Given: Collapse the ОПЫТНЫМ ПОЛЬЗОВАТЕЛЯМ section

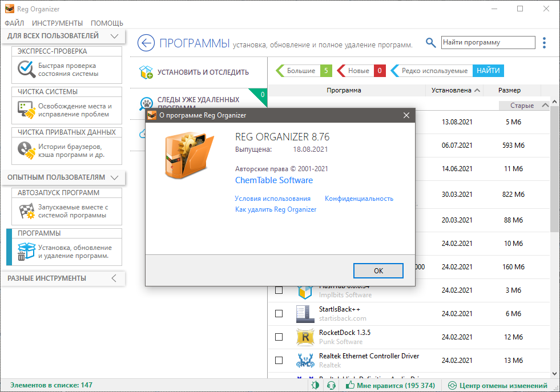Looking at the screenshot, I should tap(114, 177).
